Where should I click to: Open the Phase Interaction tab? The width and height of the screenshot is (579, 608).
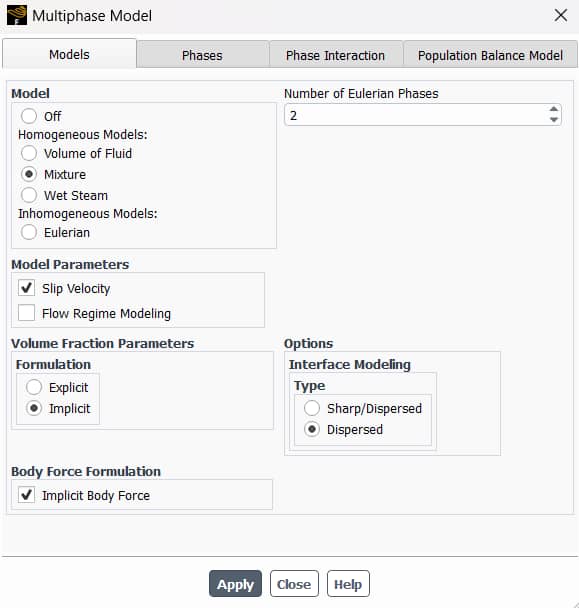tap(335, 55)
